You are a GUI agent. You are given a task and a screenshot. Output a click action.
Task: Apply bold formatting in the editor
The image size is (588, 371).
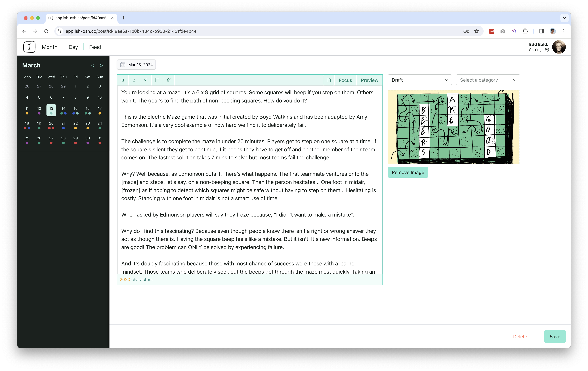click(x=123, y=80)
